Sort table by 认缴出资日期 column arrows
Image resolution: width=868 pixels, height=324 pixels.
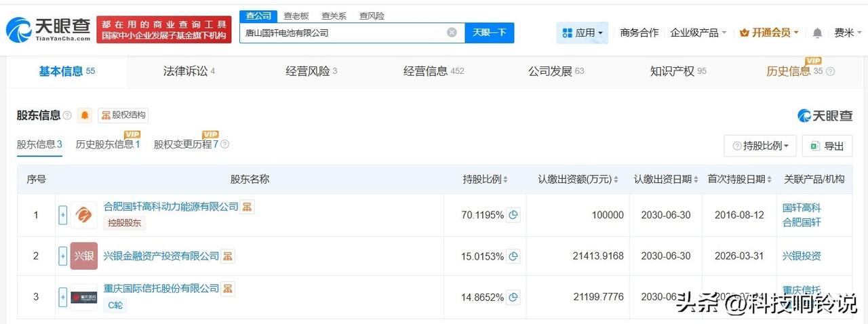click(x=696, y=180)
